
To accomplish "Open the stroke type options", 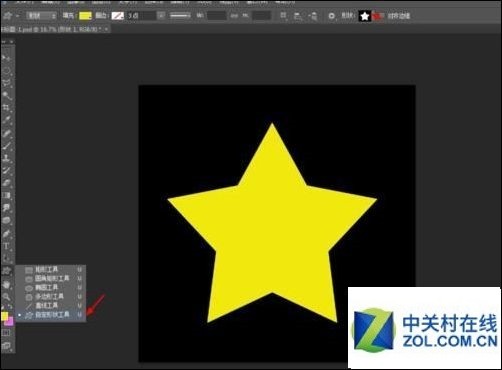I will pyautogui.click(x=180, y=16).
